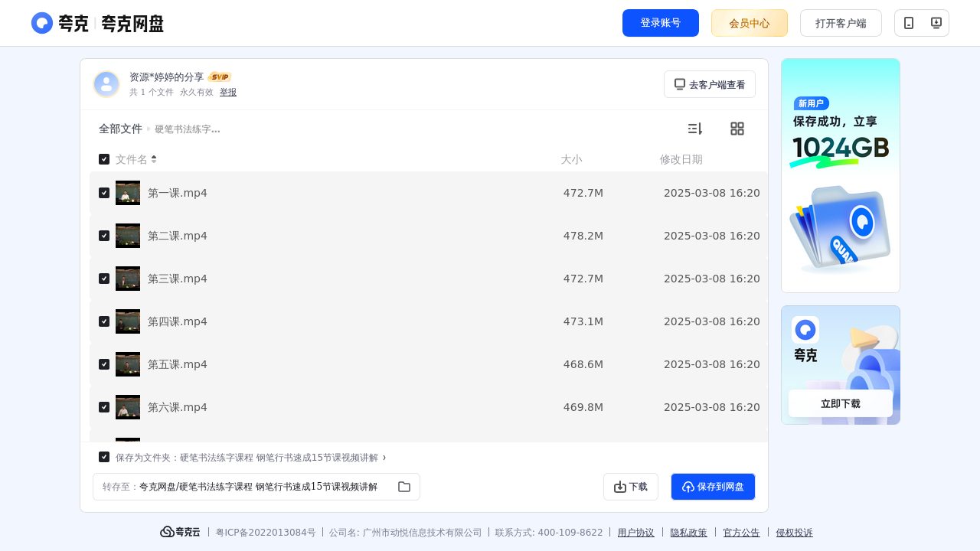The width and height of the screenshot is (980, 551).
Task: Open 第一课.mp4 video thumbnail
Action: point(128,193)
